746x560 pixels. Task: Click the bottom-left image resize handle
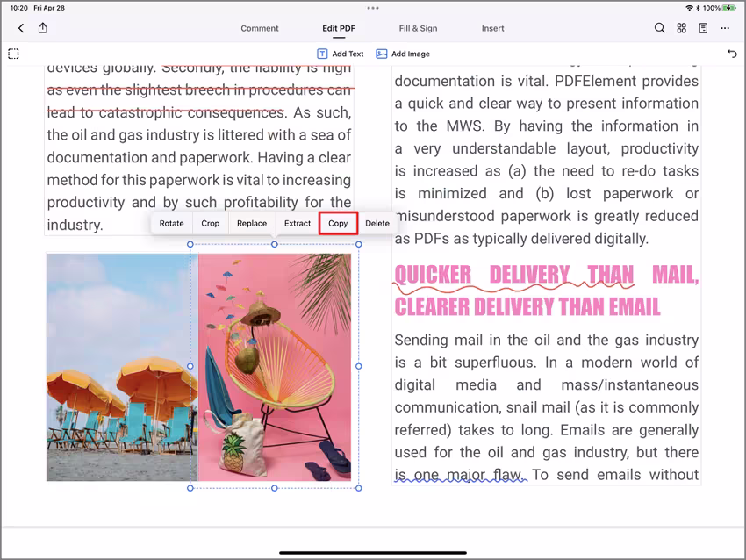(x=190, y=488)
